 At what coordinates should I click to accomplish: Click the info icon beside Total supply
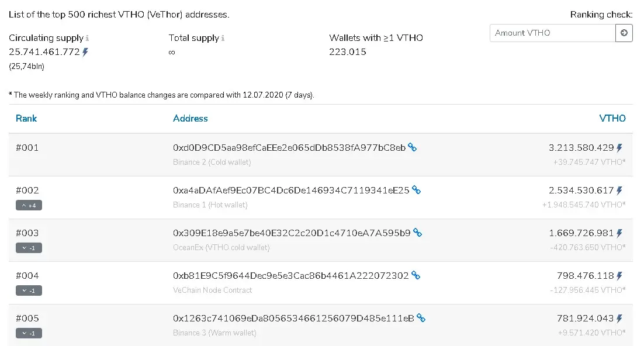223,38
